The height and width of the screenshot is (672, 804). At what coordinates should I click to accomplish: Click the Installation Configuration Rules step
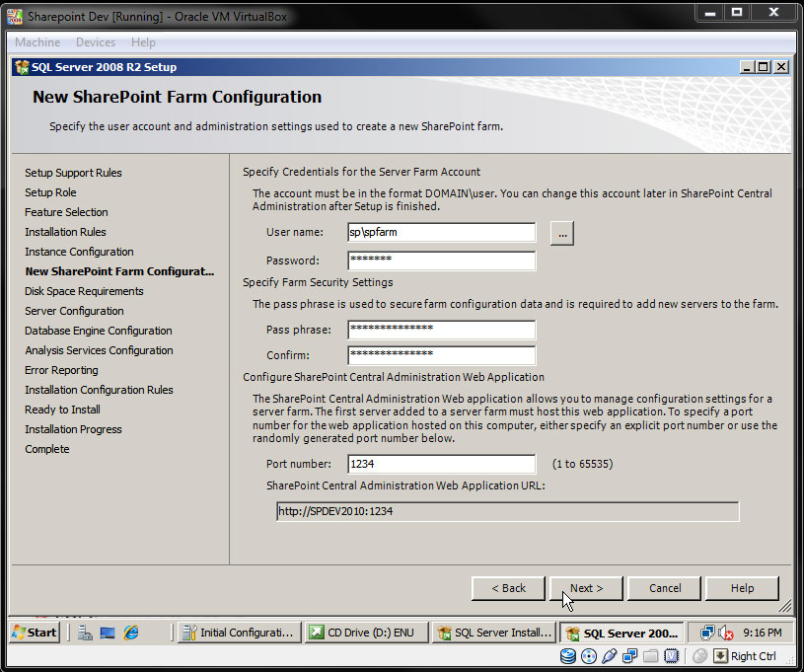point(99,390)
